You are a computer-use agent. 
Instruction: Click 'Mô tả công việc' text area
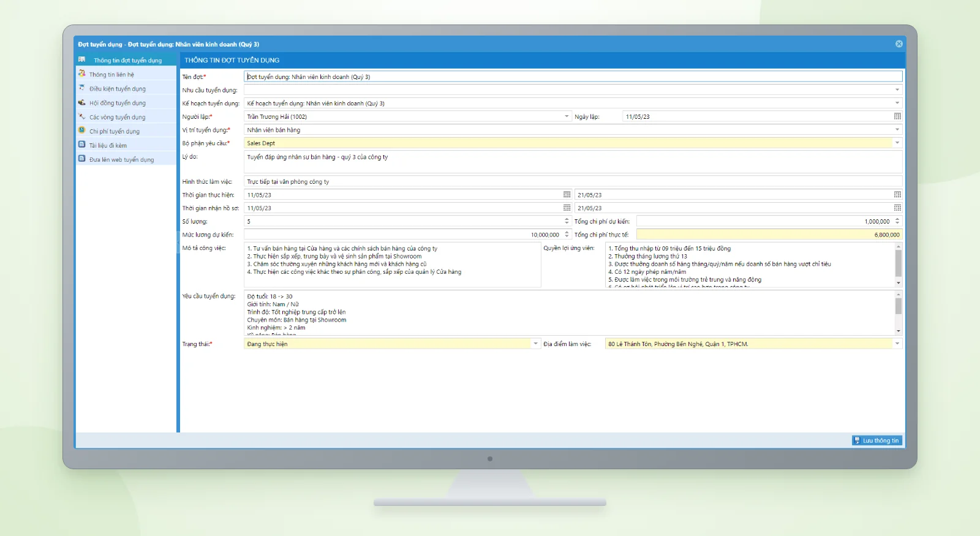point(393,265)
